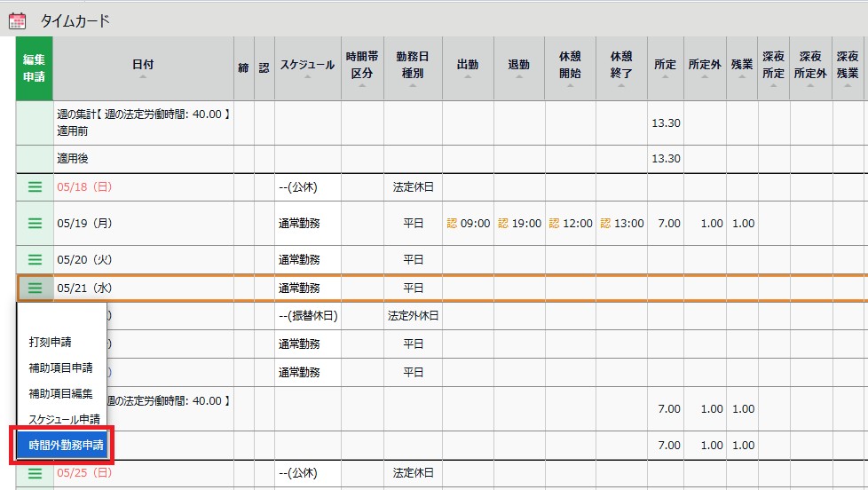This screenshot has height=490, width=868.
Task: Choose 打刻申請 in the dropdown menu
Action: click(51, 342)
